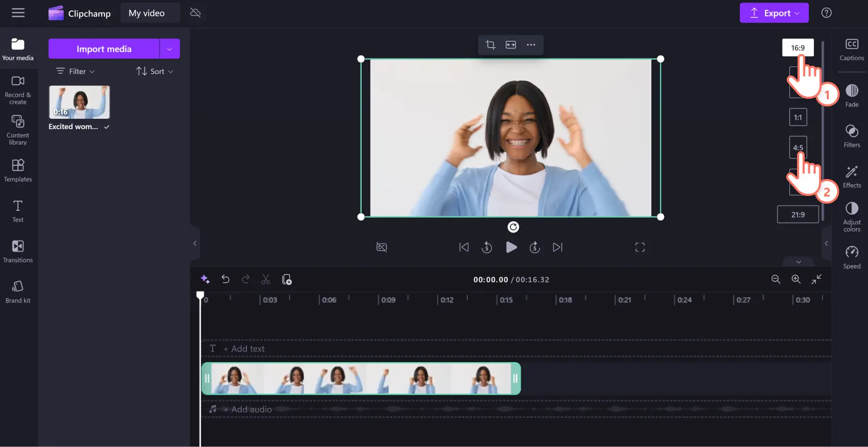Click the Import media button

(104, 49)
